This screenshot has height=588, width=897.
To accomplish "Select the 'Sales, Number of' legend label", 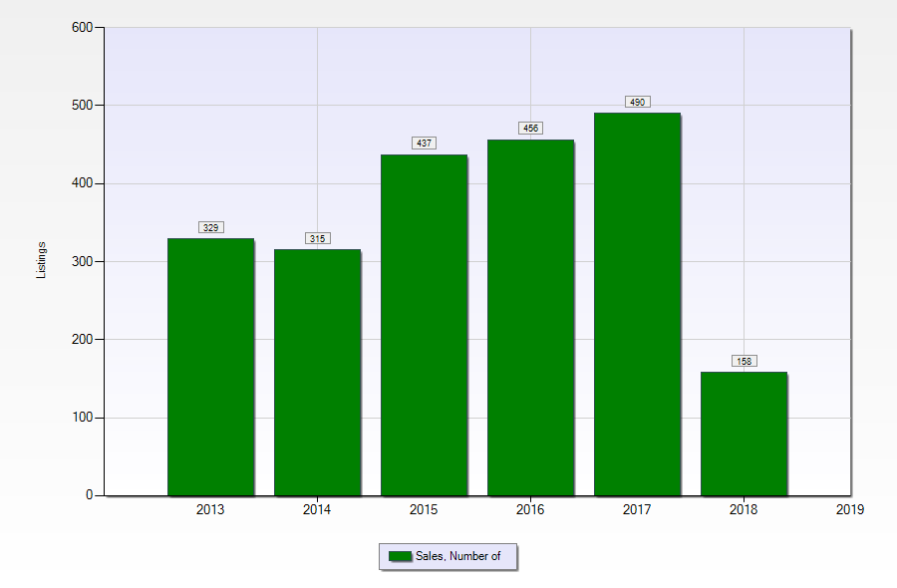I will 457,556.
